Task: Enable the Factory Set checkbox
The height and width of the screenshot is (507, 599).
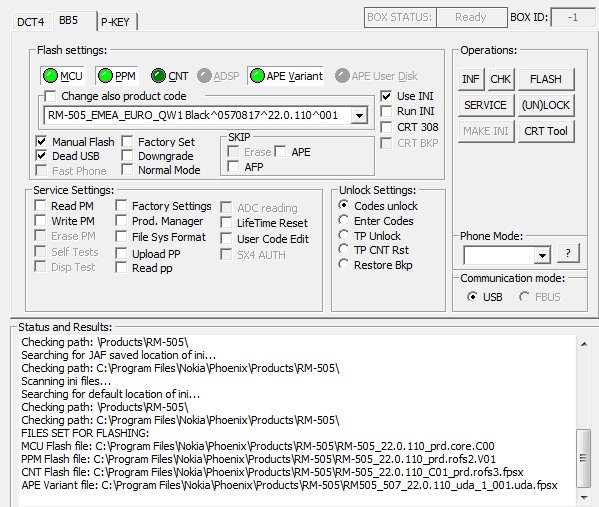Action: pyautogui.click(x=127, y=142)
